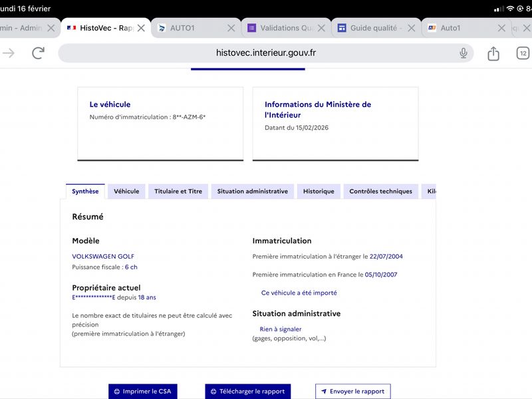Open the Safari share sheet icon
This screenshot has height=399, width=532.
pyautogui.click(x=493, y=53)
